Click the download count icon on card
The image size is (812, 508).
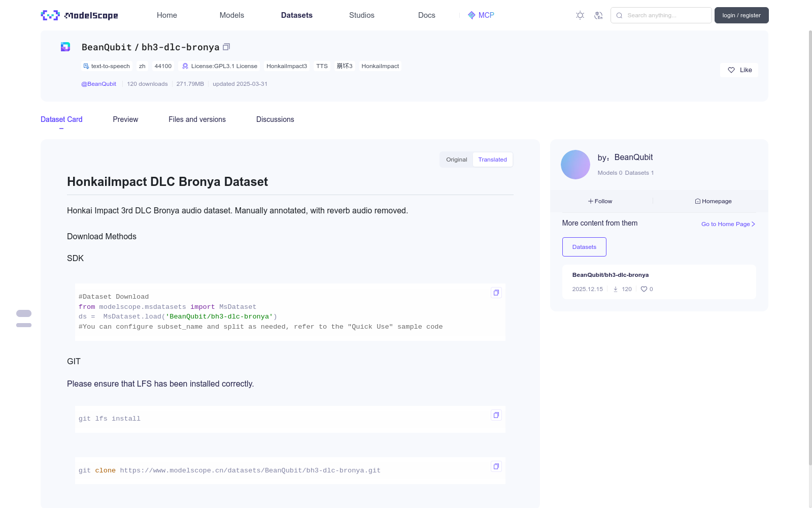point(616,289)
